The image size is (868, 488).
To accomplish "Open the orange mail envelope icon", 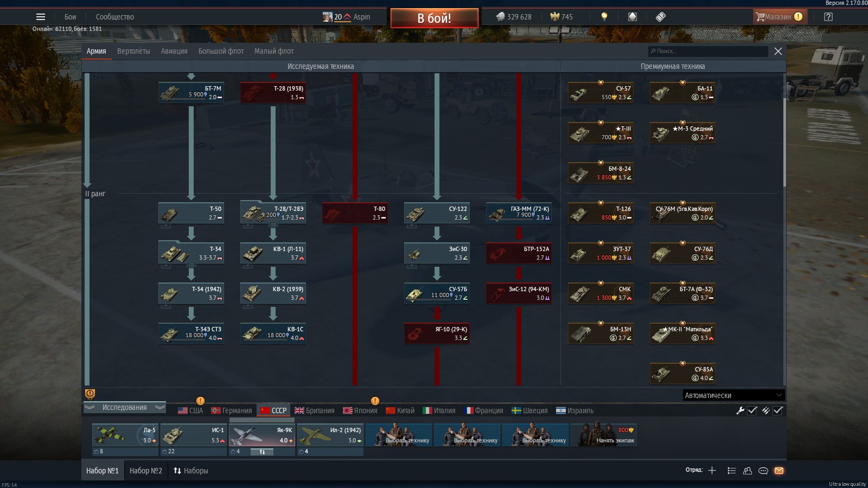I will (779, 471).
